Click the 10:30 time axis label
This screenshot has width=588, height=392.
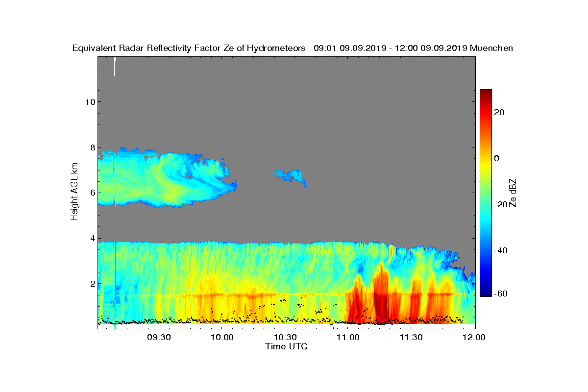tap(285, 338)
